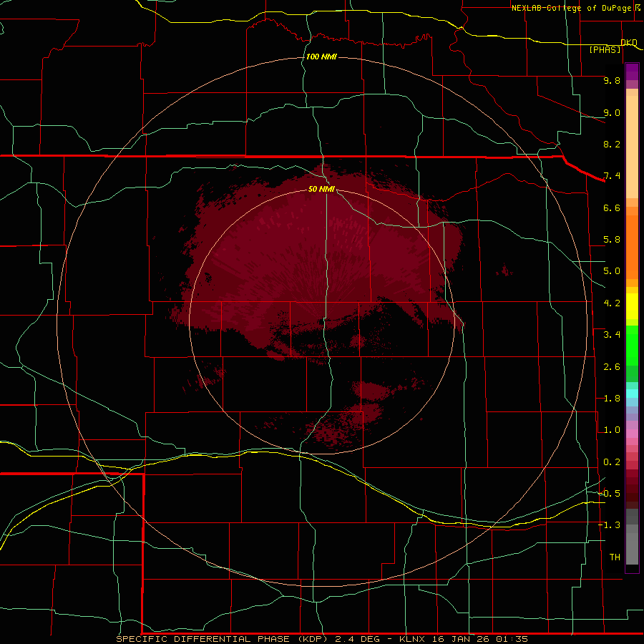The height and width of the screenshot is (644, 644).
Task: Click the 1.0 value on the scale
Action: (x=612, y=430)
